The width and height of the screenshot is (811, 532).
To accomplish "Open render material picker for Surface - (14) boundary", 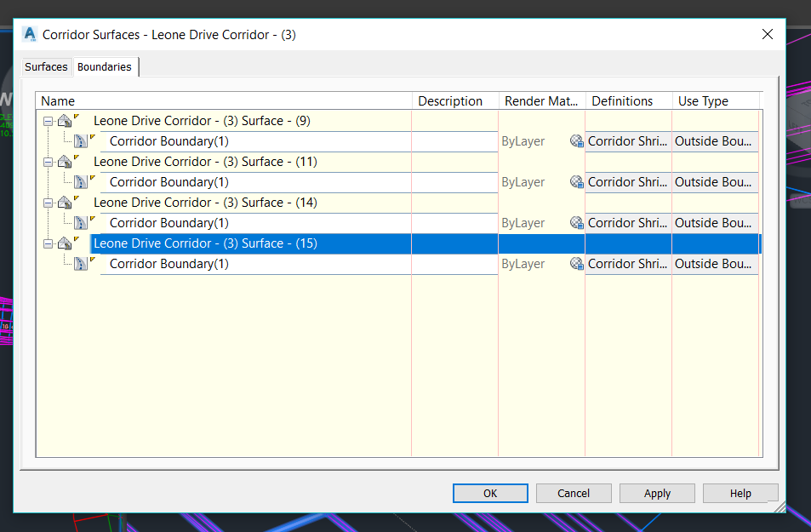I will (x=576, y=222).
